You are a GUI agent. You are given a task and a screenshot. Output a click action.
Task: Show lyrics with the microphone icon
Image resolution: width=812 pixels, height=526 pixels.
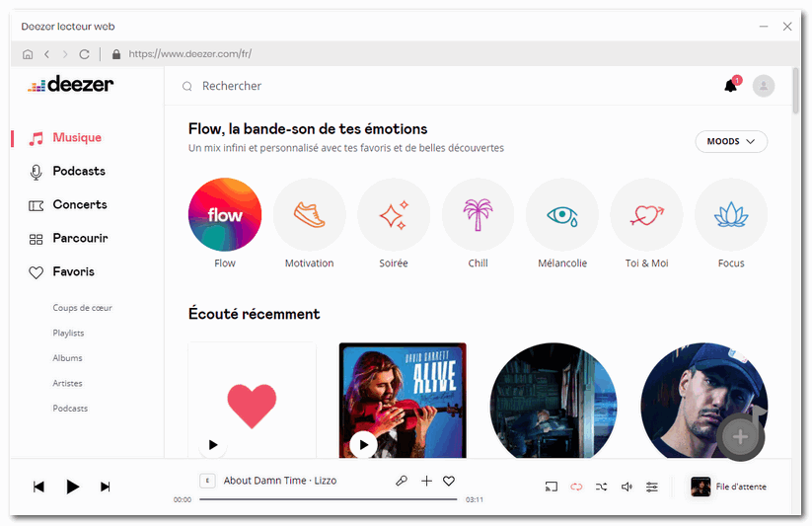tap(402, 481)
